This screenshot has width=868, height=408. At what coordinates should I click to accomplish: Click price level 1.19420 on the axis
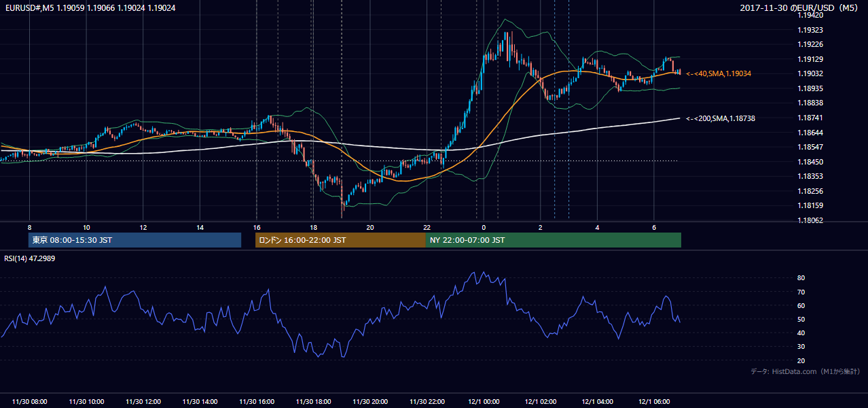[x=811, y=15]
